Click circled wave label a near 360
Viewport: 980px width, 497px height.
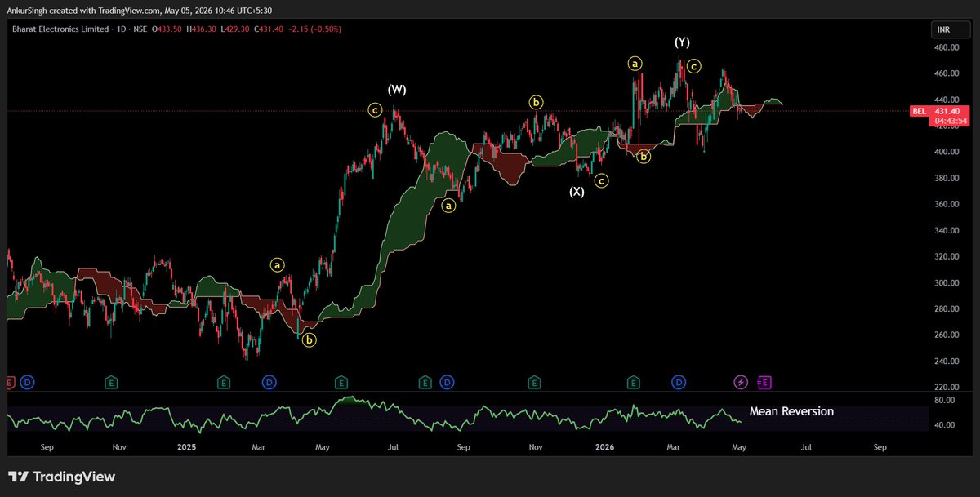coord(448,206)
